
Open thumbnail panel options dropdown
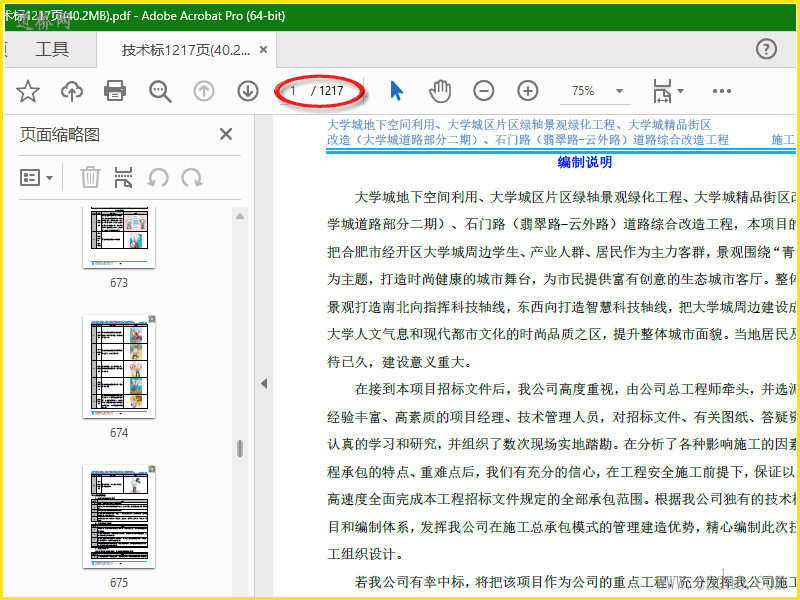[36, 178]
